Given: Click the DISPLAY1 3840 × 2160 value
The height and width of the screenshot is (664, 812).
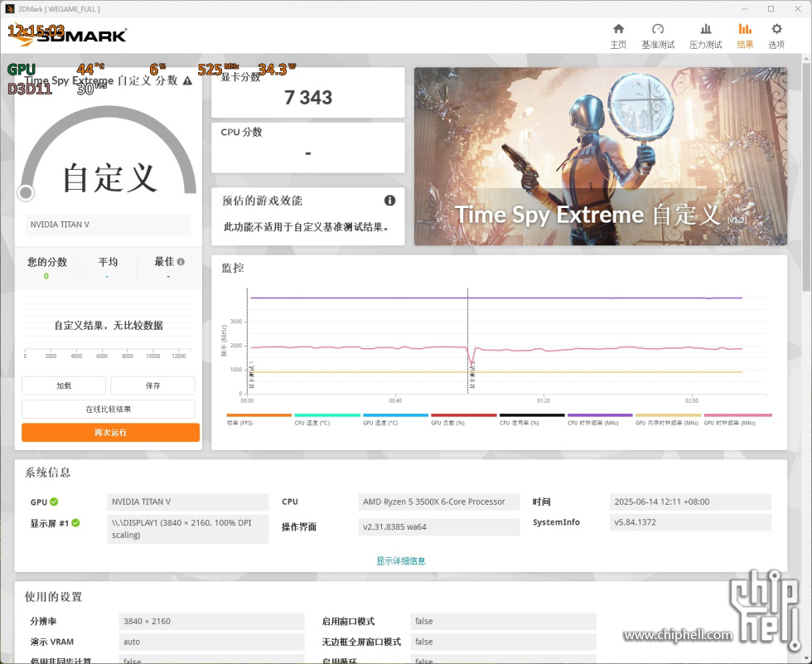Looking at the screenshot, I should (x=188, y=529).
